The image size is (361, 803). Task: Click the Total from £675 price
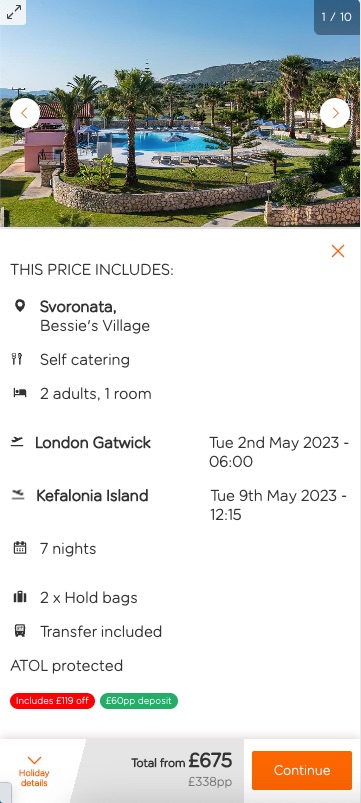[x=182, y=762]
